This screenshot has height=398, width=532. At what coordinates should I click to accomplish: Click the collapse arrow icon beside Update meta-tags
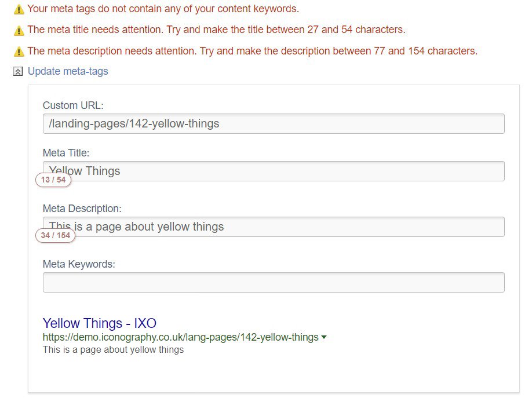[17, 71]
